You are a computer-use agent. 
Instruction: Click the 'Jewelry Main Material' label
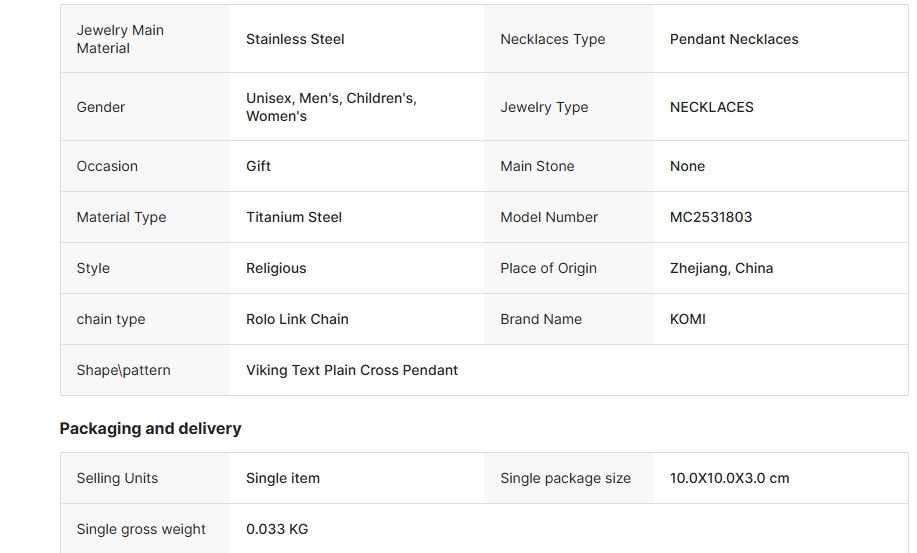click(x=120, y=39)
